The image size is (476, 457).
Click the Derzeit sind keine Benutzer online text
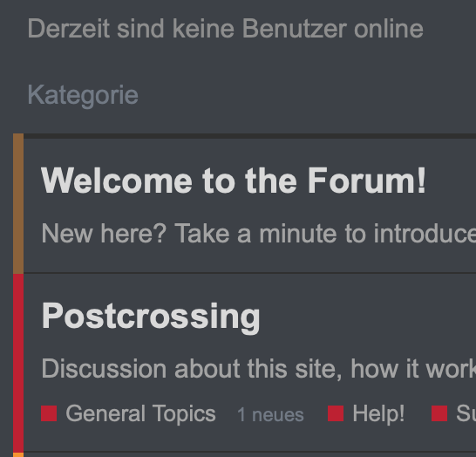click(225, 29)
